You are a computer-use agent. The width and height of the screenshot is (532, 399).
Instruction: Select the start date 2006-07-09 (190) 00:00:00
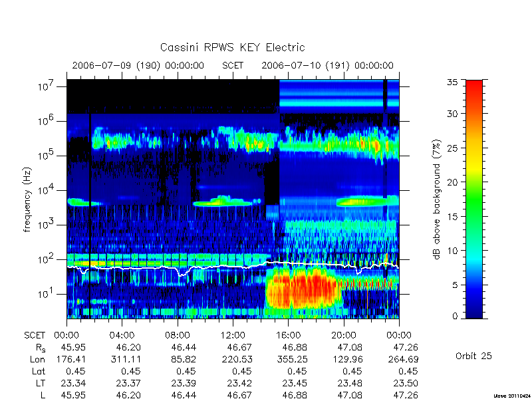tap(138, 65)
